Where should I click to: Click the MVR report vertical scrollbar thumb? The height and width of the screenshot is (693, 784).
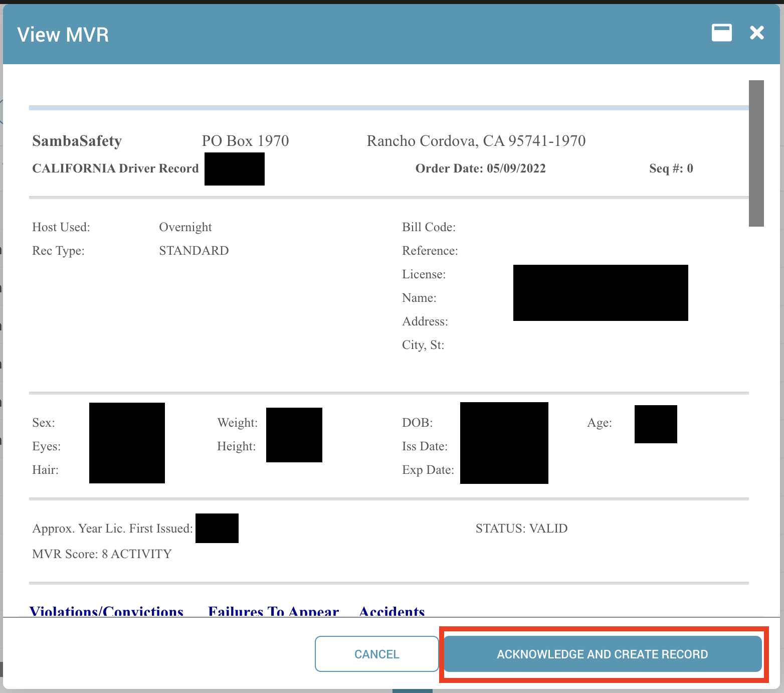756,153
